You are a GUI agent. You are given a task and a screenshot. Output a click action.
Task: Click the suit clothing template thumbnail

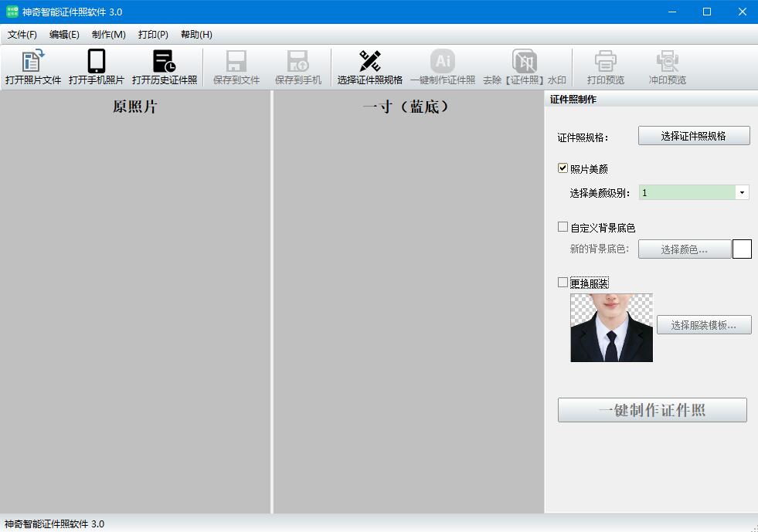click(611, 327)
